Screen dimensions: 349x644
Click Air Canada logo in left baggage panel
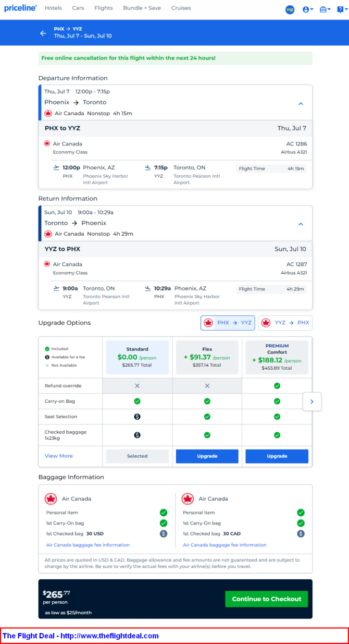pos(51,499)
